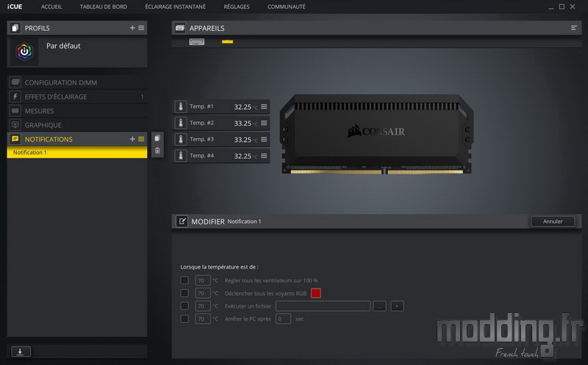The image size is (588, 365).
Task: Open the Communauté menu
Action: (x=286, y=7)
